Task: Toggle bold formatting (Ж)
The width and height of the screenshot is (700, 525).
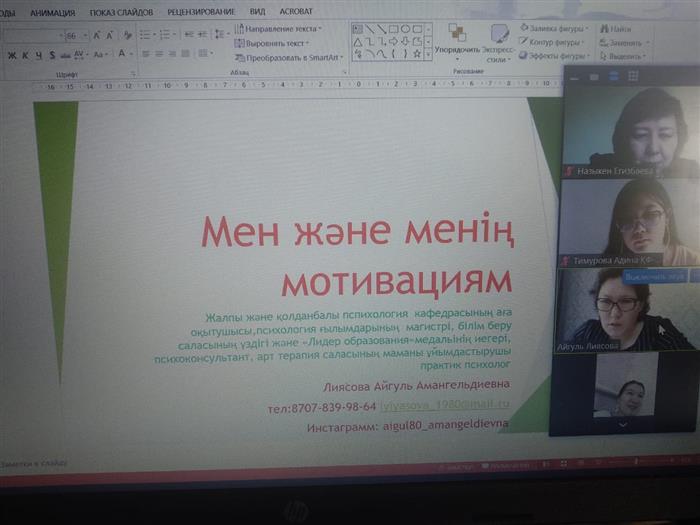Action: 12,55
